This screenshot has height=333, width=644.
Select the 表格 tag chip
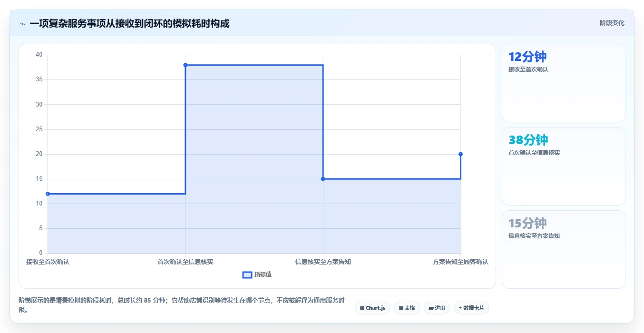[x=407, y=308]
